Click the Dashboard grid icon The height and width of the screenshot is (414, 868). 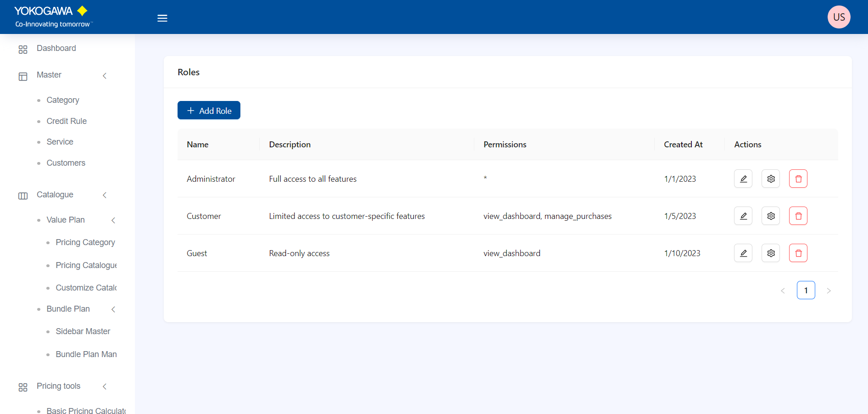[x=23, y=49]
